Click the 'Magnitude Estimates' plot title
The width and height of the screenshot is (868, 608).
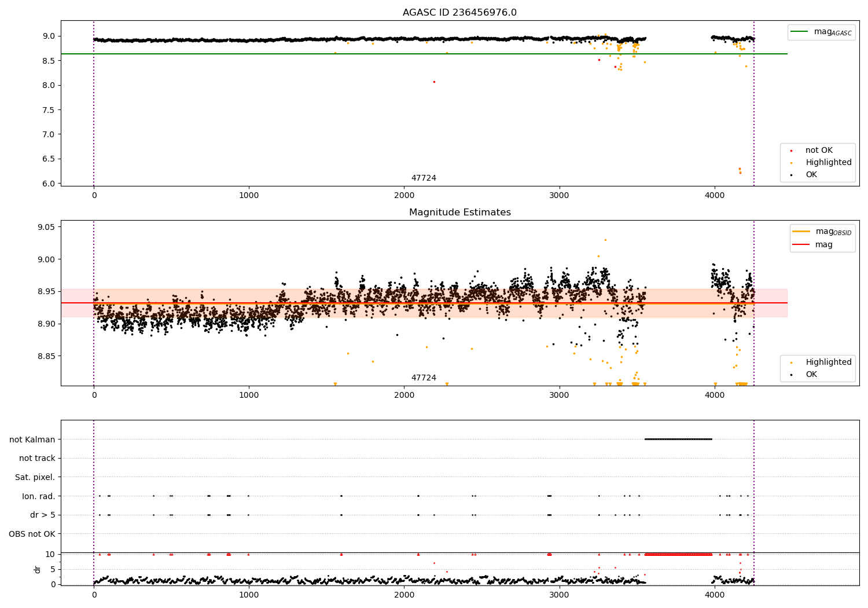pyautogui.click(x=459, y=213)
